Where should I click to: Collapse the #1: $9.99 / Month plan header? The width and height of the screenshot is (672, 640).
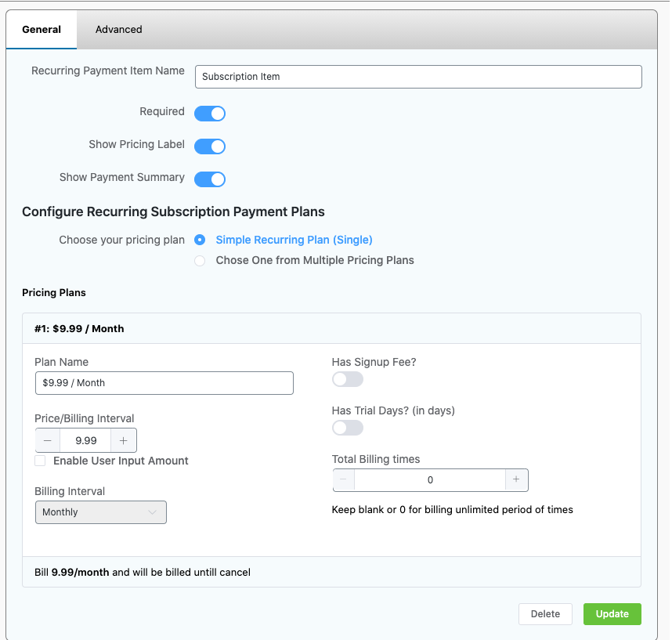pyautogui.click(x=331, y=329)
